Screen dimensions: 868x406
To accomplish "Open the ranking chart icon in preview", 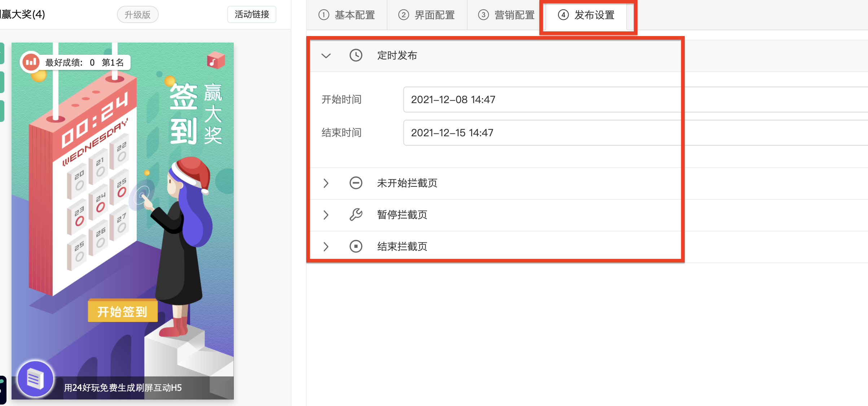I will coord(31,62).
